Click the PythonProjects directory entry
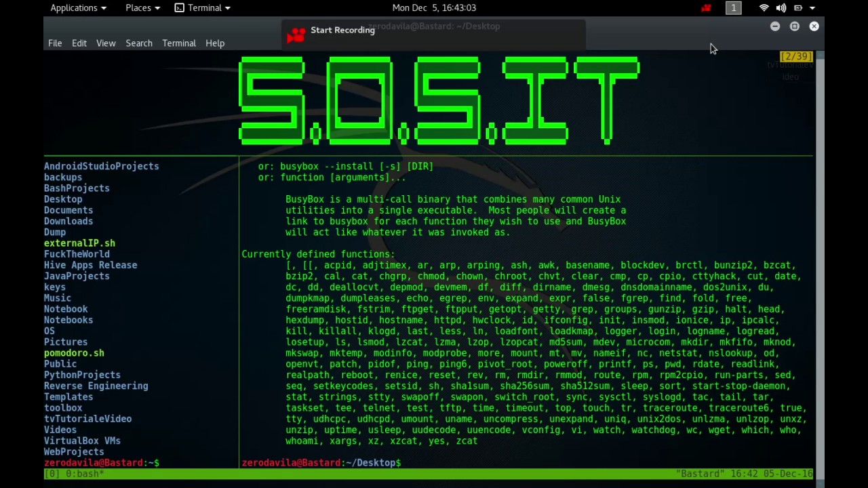The image size is (868, 488). (x=82, y=375)
